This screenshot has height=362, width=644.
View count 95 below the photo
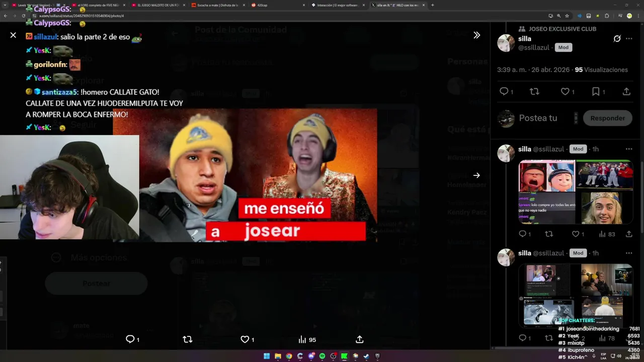(x=307, y=339)
